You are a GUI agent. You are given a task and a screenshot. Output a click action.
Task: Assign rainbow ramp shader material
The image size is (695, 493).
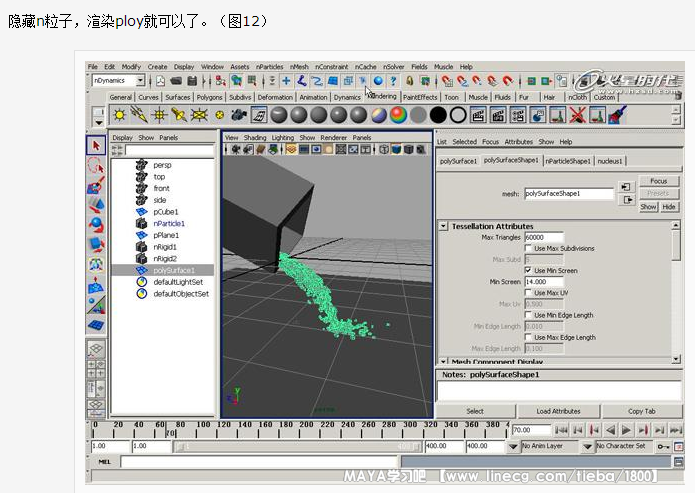click(x=398, y=115)
